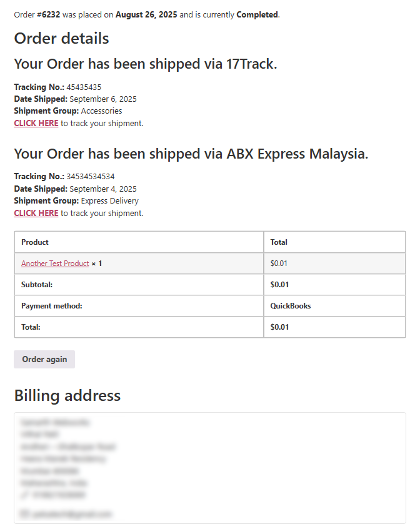Click the email envelope icon in billing address

coord(24,514)
